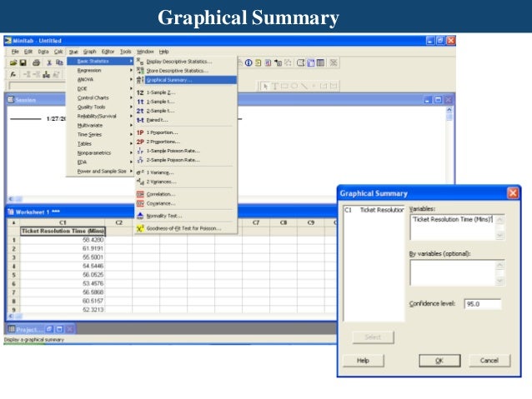
Task: Click the Display Descriptive Statistics menu icon
Action: pos(140,62)
